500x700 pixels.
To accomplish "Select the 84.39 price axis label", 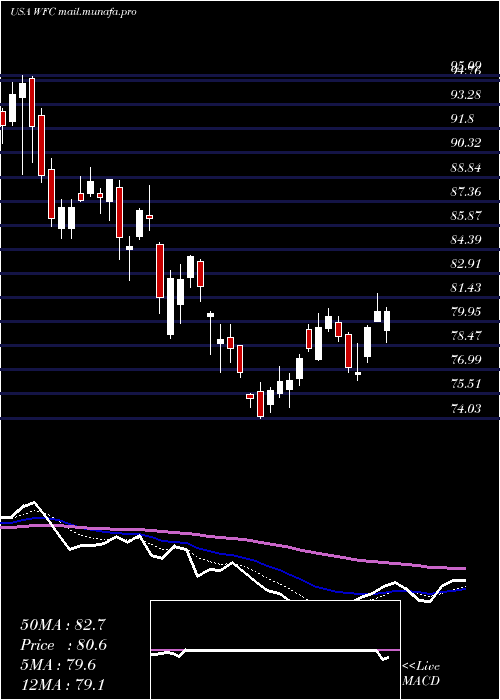I will (466, 240).
